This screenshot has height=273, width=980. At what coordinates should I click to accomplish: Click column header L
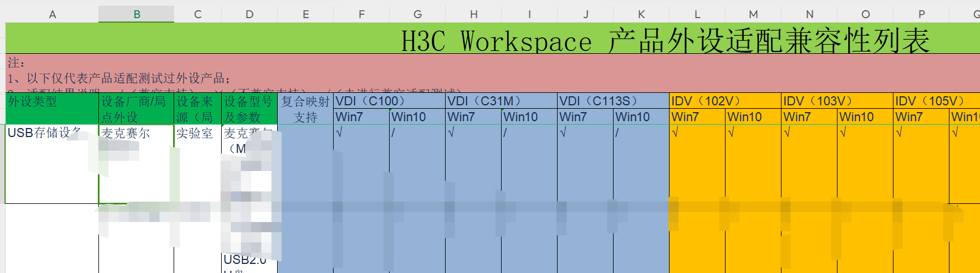[697, 14]
